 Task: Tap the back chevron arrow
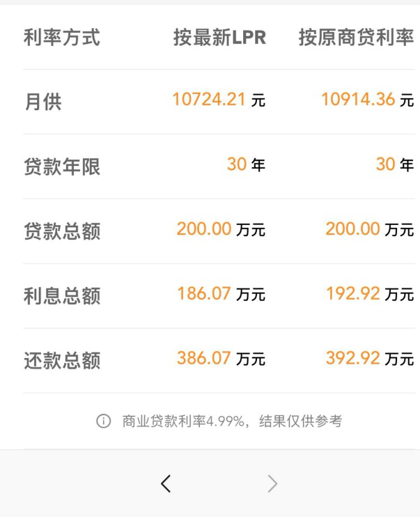[x=165, y=484]
